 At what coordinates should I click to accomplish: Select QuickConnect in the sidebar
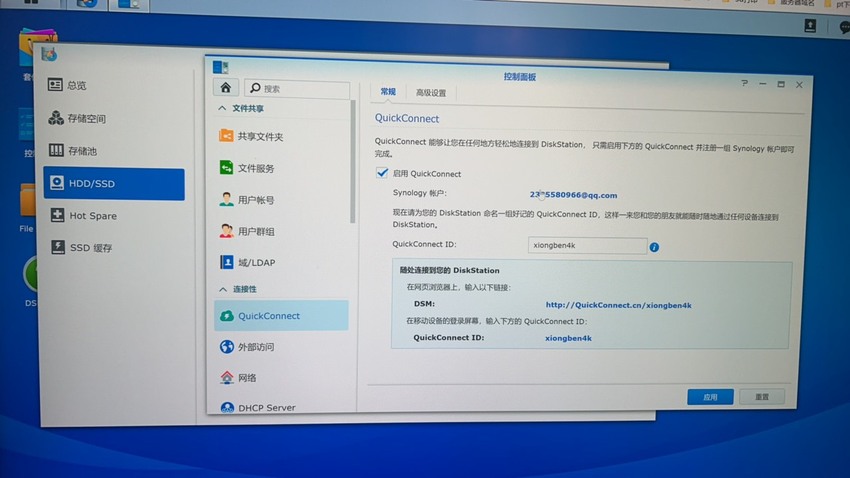coord(281,315)
